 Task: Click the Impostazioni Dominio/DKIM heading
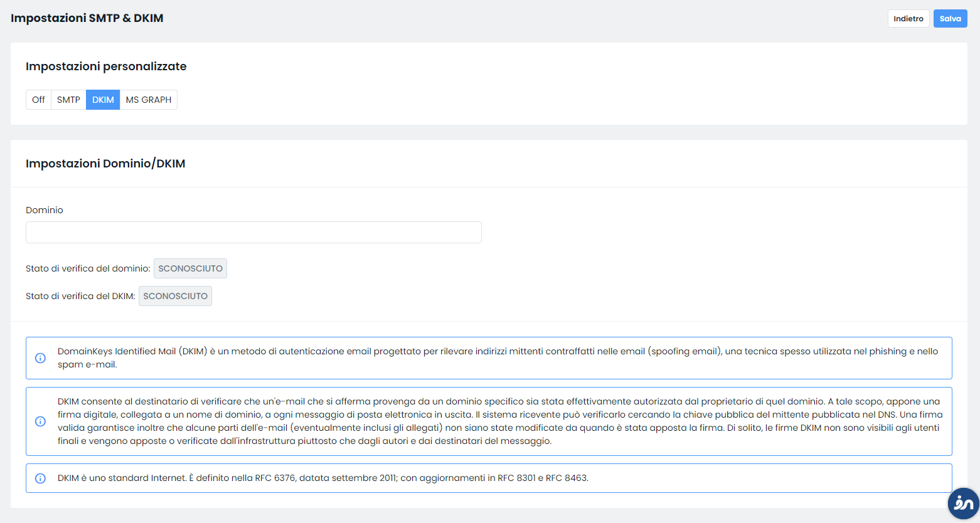105,163
